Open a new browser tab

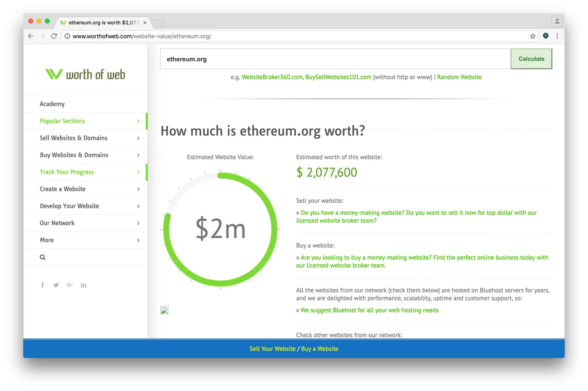[x=159, y=23]
